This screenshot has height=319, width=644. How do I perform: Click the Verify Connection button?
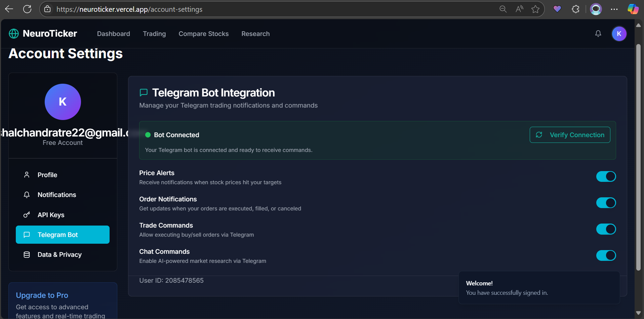pos(570,135)
